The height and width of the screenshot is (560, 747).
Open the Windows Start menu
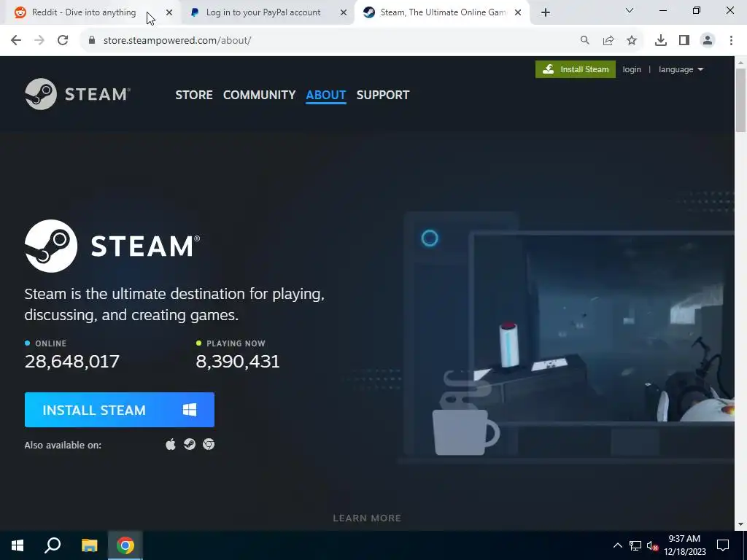click(18, 545)
